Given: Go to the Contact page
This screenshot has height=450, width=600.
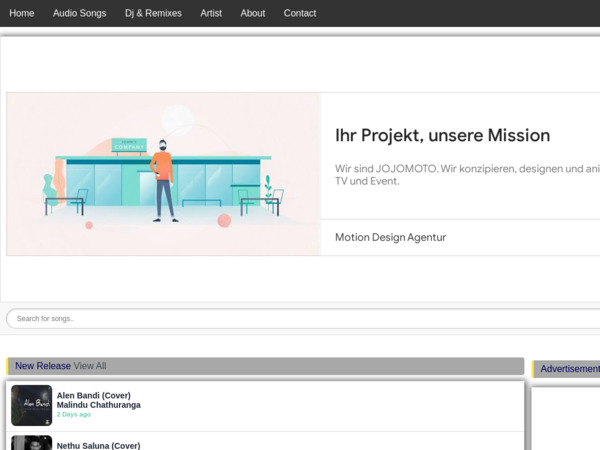Looking at the screenshot, I should point(300,13).
